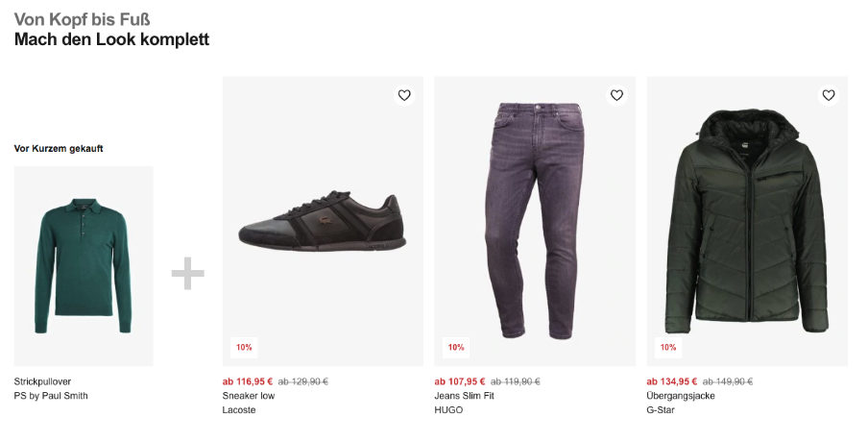Open the PS by Paul Smith brand link

coord(51,396)
